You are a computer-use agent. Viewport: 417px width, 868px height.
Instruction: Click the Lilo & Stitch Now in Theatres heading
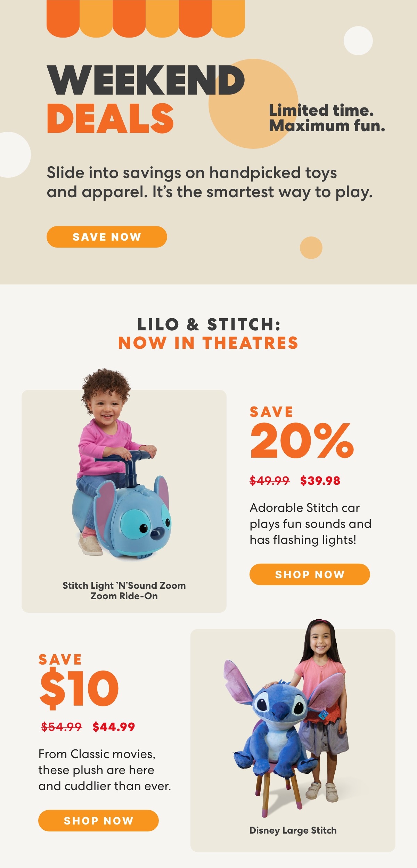pyautogui.click(x=208, y=333)
